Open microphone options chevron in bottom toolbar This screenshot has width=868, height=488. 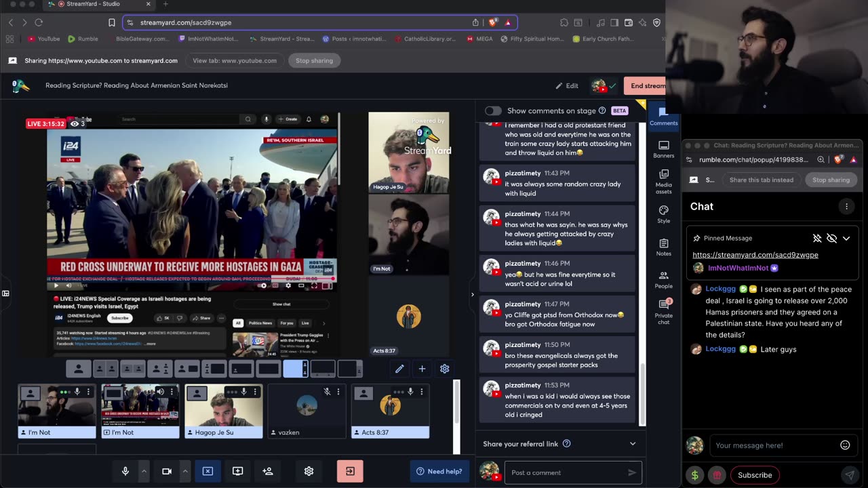coord(143,471)
